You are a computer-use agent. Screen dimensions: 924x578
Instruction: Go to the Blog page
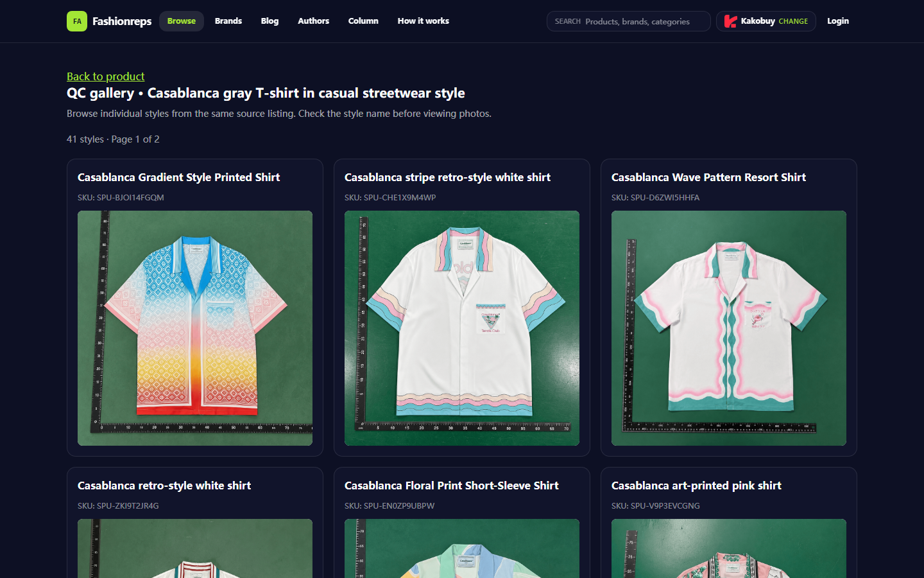[x=269, y=21]
